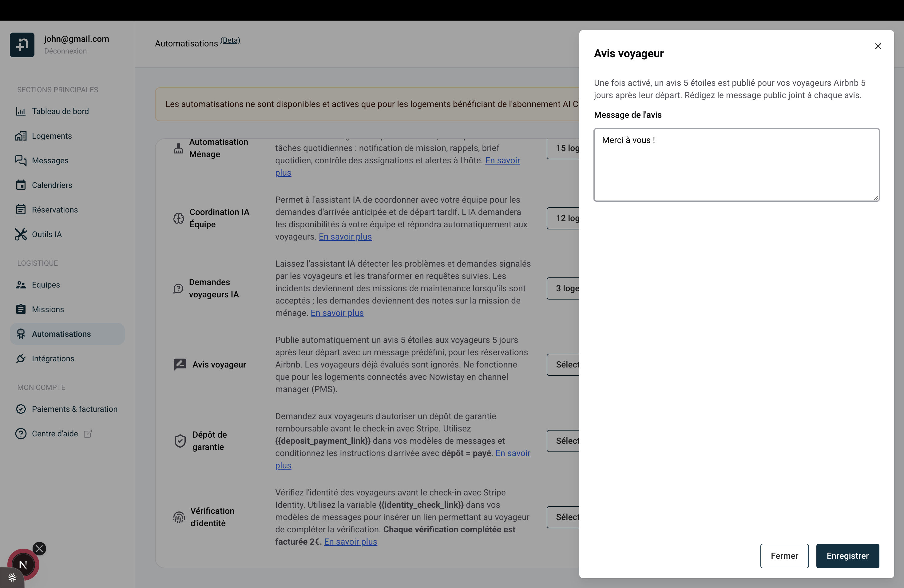This screenshot has width=904, height=588.
Task: Open Outils IA in sidebar
Action: [67, 234]
